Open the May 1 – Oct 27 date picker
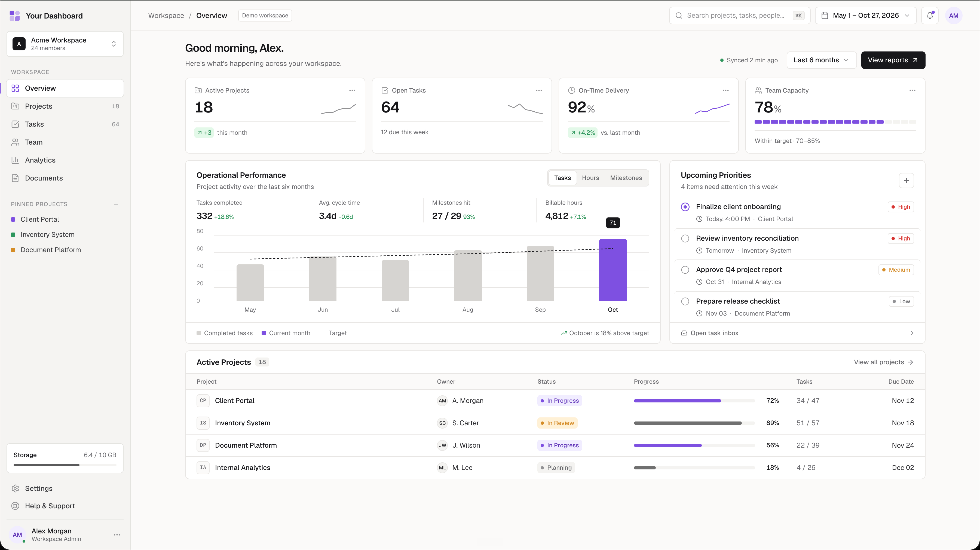The width and height of the screenshot is (980, 550). coord(865,16)
